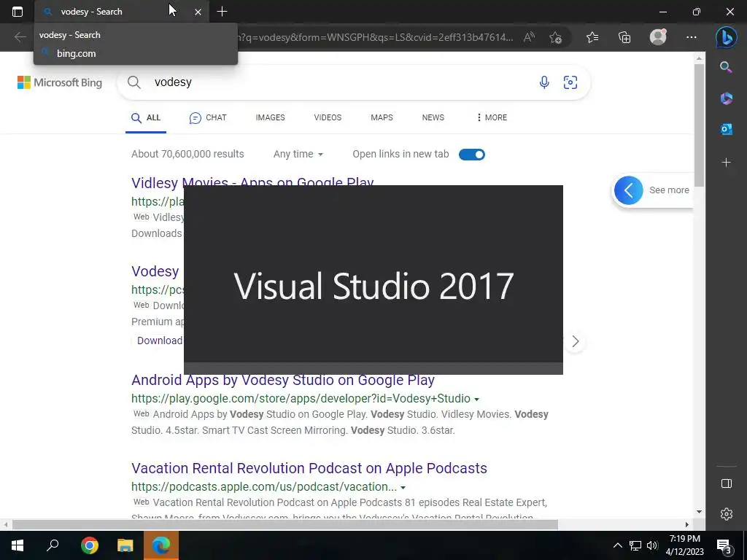Open sidebar settings gear

[x=726, y=514]
